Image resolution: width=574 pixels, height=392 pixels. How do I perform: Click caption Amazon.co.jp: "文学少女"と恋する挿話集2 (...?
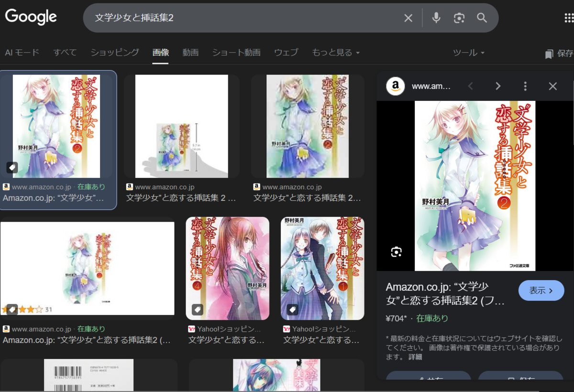point(87,340)
